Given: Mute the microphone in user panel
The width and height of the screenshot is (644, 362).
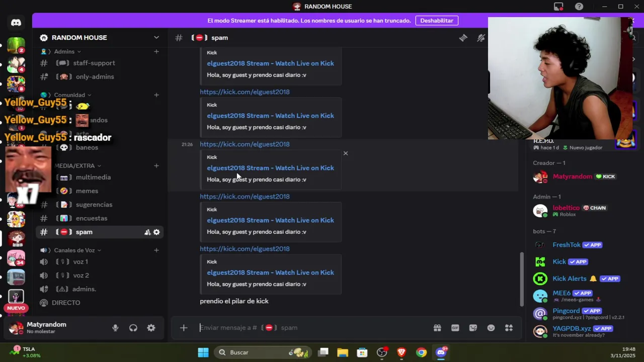Looking at the screenshot, I should point(115,328).
